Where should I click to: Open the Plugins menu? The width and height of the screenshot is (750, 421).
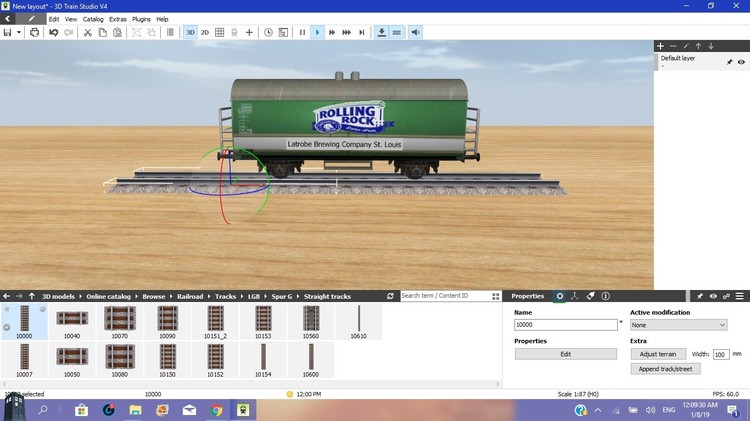[141, 19]
